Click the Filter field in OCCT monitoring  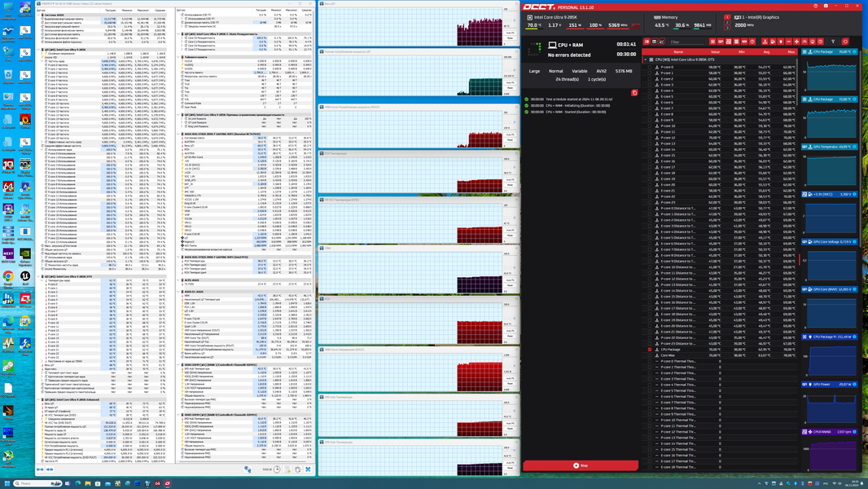686,42
